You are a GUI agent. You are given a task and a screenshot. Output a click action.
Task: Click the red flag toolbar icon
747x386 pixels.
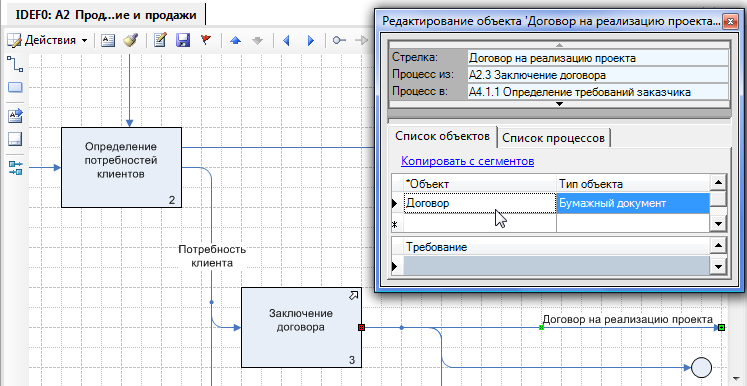206,41
